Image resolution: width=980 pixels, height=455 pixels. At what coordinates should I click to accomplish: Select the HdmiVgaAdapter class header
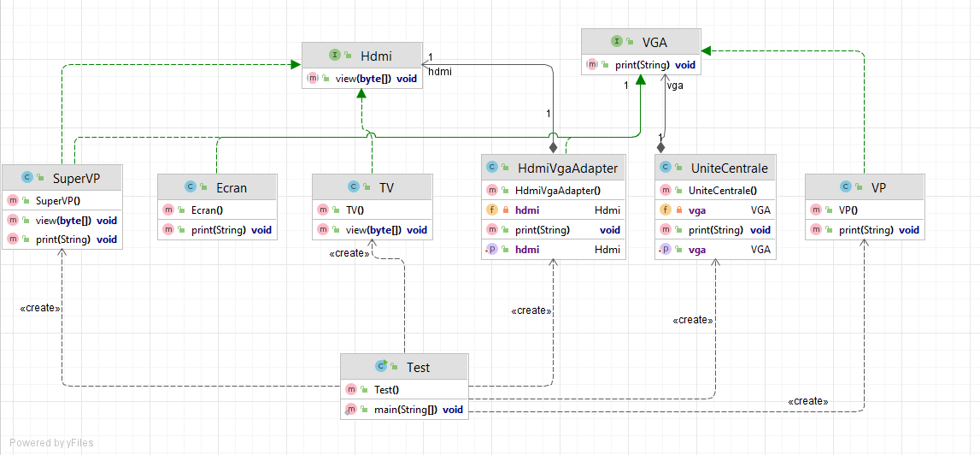click(554, 167)
